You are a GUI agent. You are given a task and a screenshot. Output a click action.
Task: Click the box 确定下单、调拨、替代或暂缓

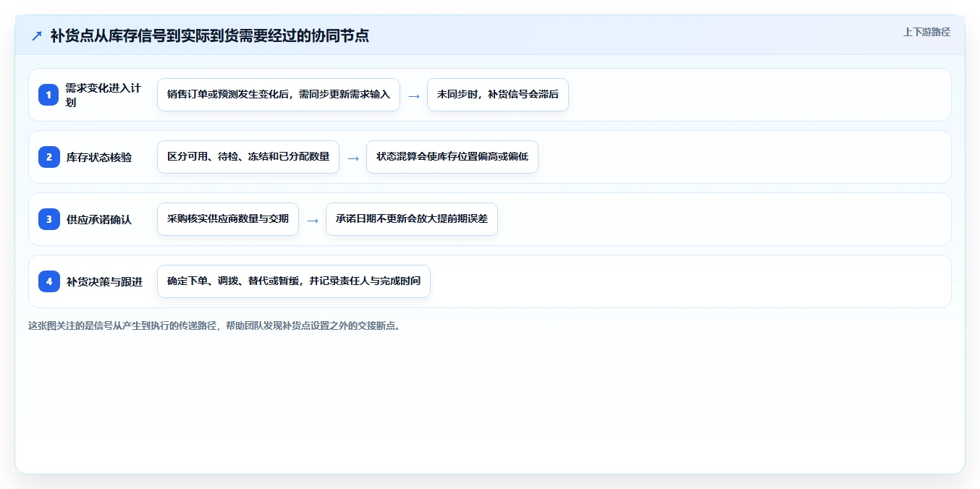(x=294, y=281)
